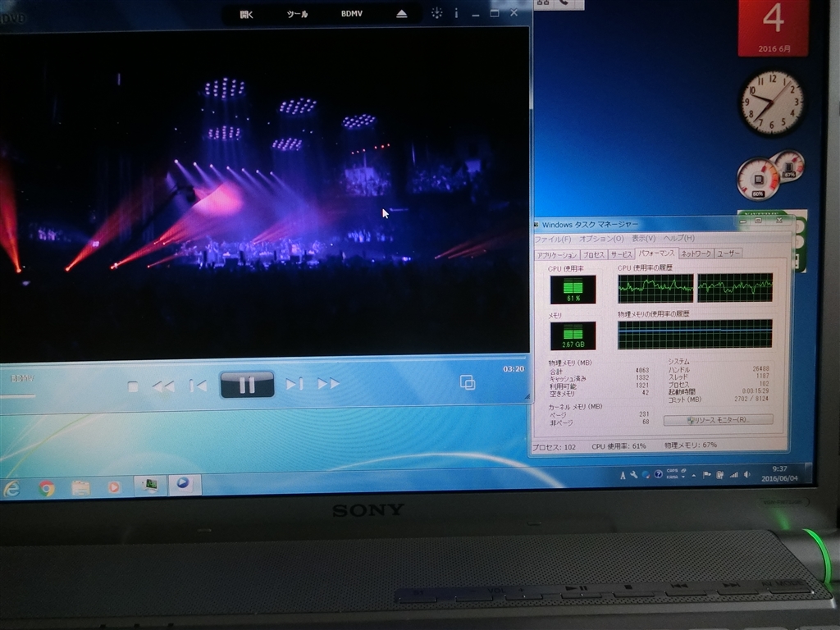Click the settings sparkle icon in player title bar

click(x=437, y=13)
